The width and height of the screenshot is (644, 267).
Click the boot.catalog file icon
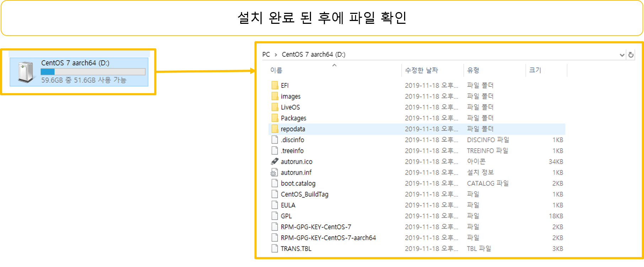coord(275,183)
